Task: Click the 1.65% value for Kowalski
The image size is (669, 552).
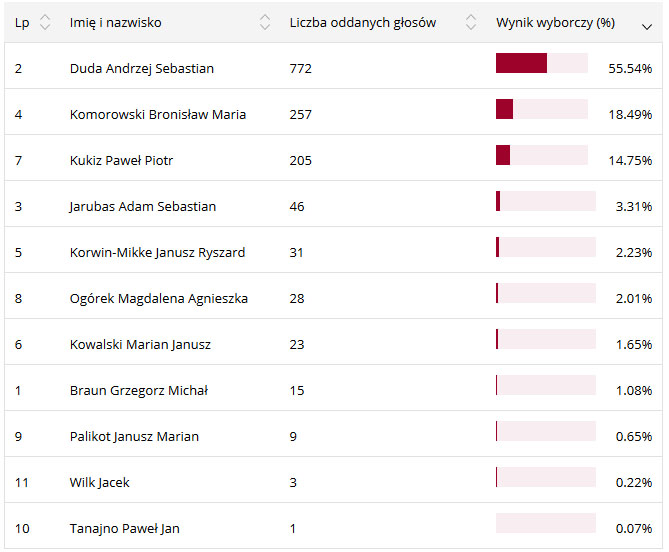Action: coord(634,345)
